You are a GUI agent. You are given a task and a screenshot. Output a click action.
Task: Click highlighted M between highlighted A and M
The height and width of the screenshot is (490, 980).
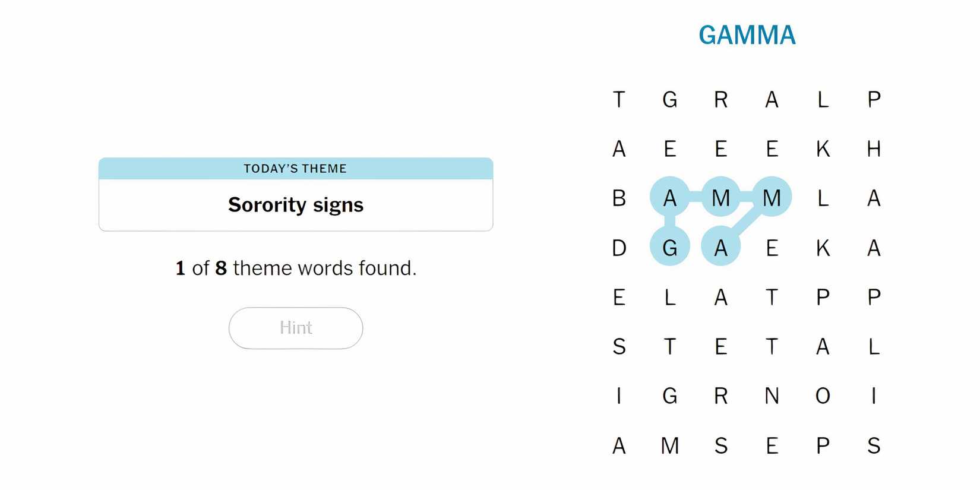pos(721,198)
